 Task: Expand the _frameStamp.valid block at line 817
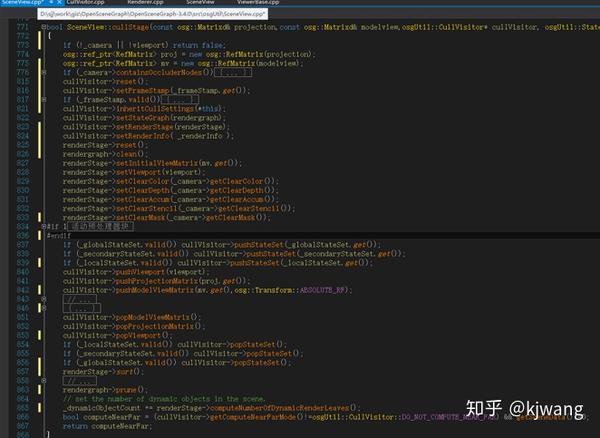click(x=44, y=99)
